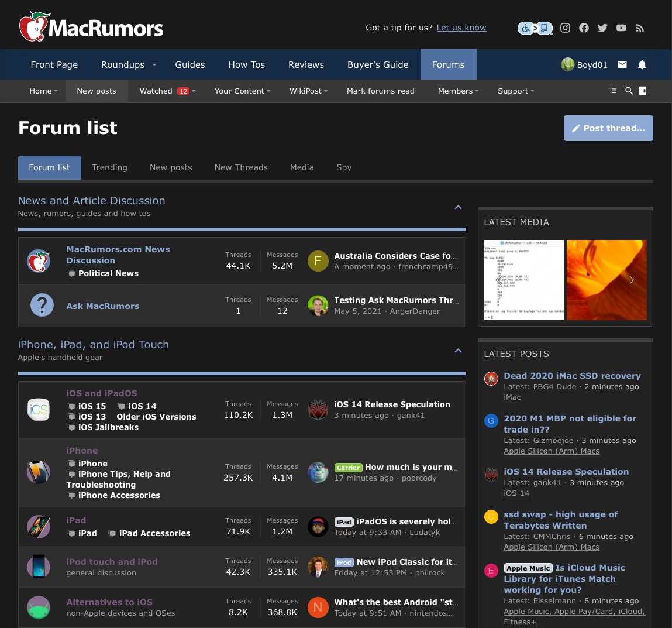Viewport: 672px width, 628px height.
Task: Open the search magnifier icon
Action: 629,91
